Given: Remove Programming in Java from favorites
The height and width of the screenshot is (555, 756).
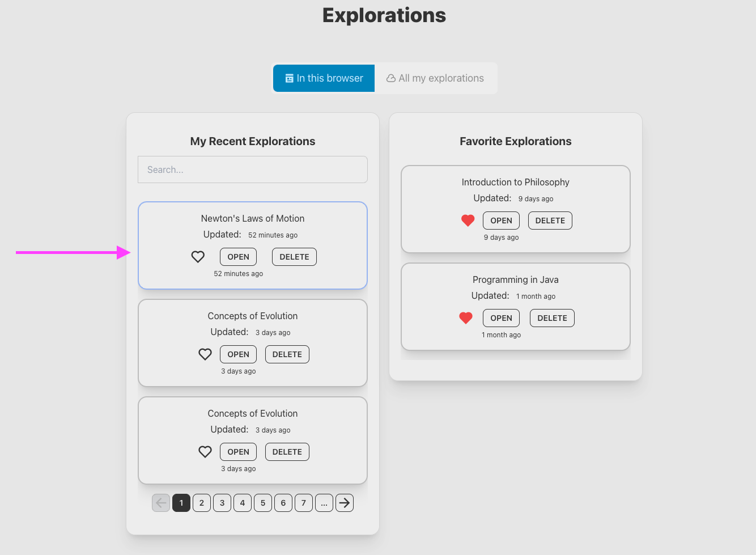Looking at the screenshot, I should [x=466, y=318].
